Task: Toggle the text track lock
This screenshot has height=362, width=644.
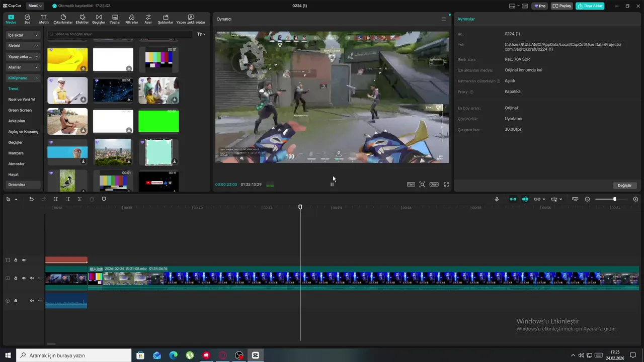Action: click(16, 260)
